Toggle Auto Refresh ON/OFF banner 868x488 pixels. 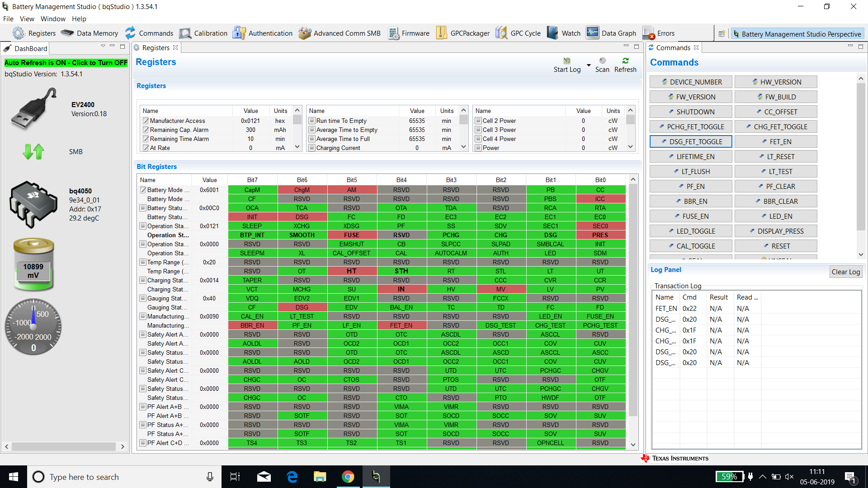(x=66, y=62)
